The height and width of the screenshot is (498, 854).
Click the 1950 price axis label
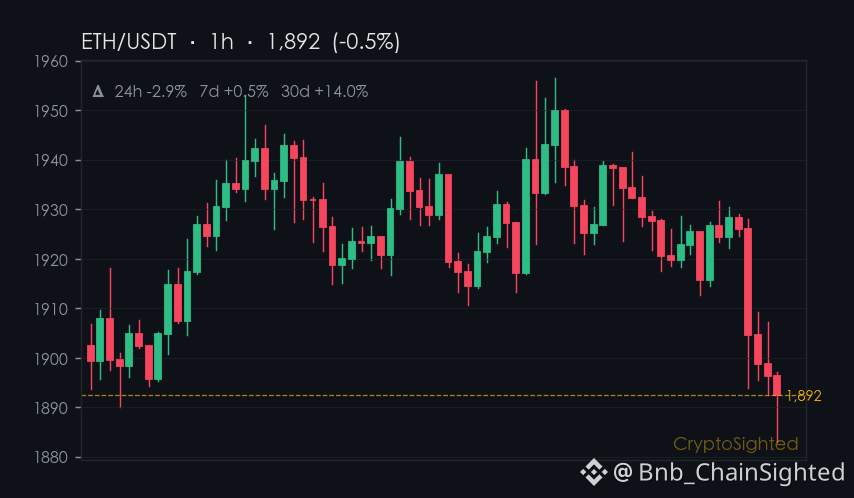pos(51,111)
